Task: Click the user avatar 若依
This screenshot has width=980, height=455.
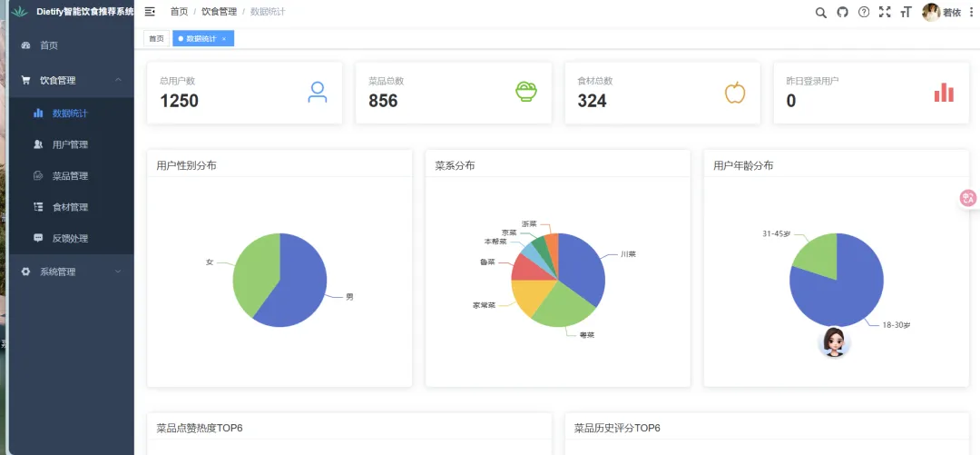Action: [931, 13]
